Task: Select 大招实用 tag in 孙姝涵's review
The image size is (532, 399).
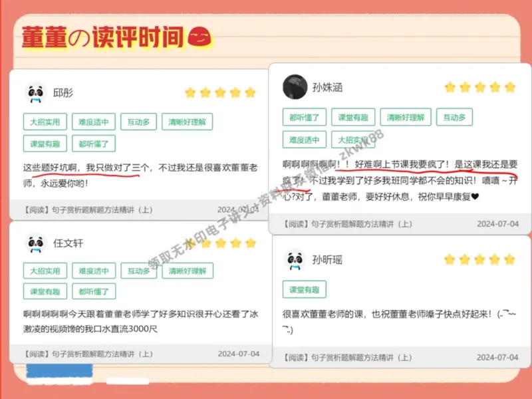Action: [x=353, y=140]
